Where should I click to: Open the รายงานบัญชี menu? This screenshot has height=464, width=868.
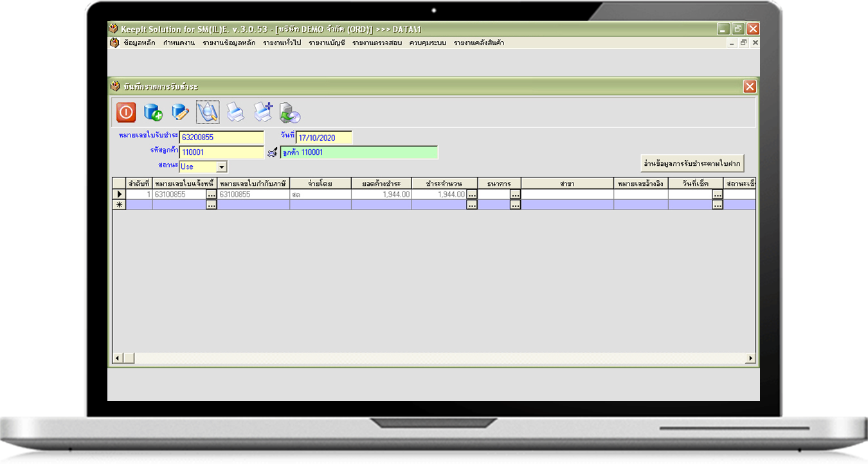pyautogui.click(x=327, y=43)
